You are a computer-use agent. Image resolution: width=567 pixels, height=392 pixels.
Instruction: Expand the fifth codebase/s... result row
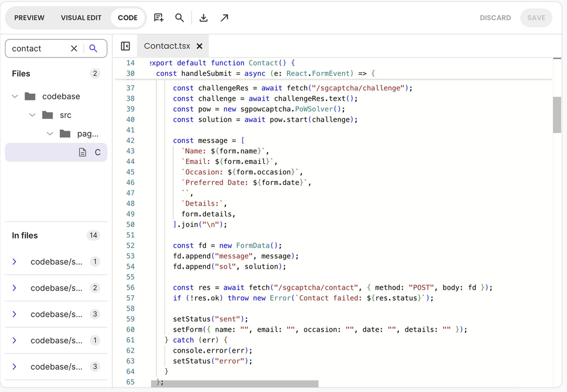pos(14,367)
